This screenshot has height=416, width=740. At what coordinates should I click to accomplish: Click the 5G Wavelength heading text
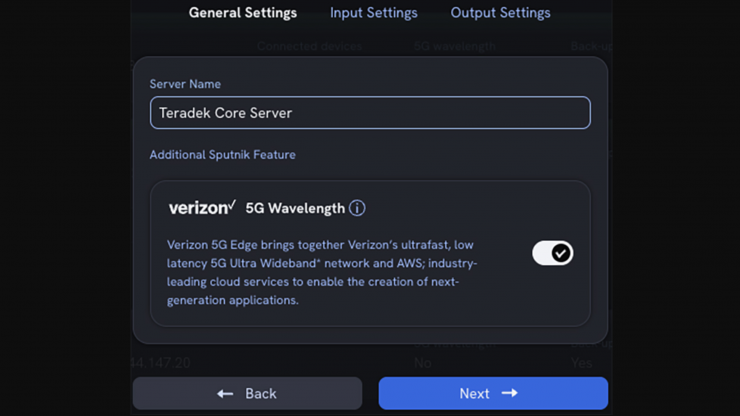point(295,208)
